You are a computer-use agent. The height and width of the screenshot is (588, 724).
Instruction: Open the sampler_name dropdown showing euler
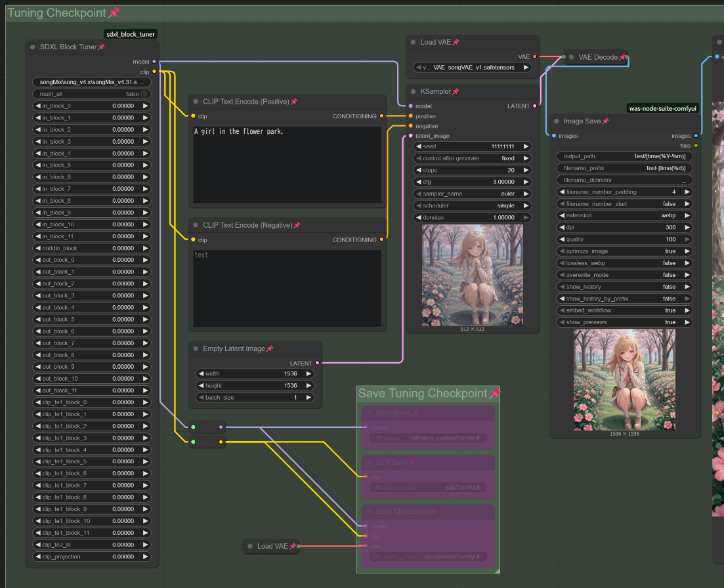point(473,194)
